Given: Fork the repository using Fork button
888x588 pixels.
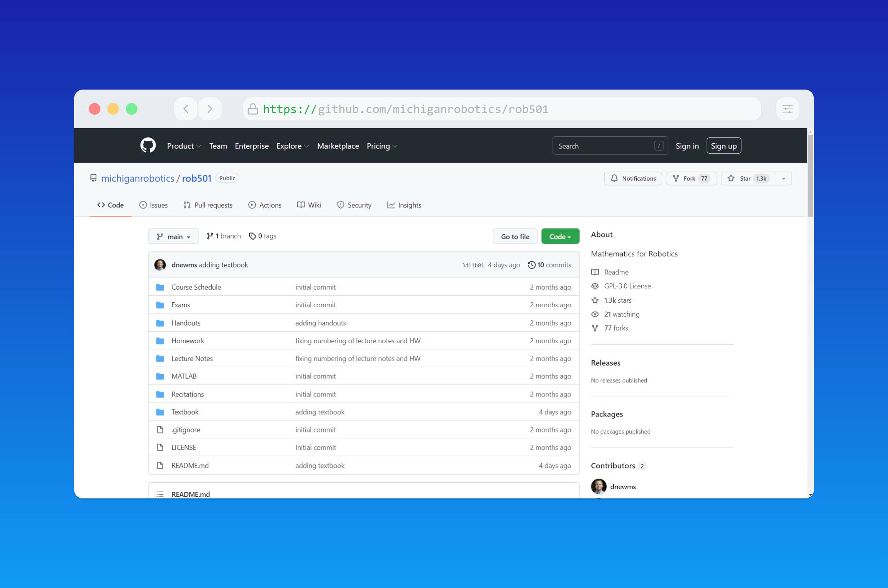Looking at the screenshot, I should click(691, 178).
